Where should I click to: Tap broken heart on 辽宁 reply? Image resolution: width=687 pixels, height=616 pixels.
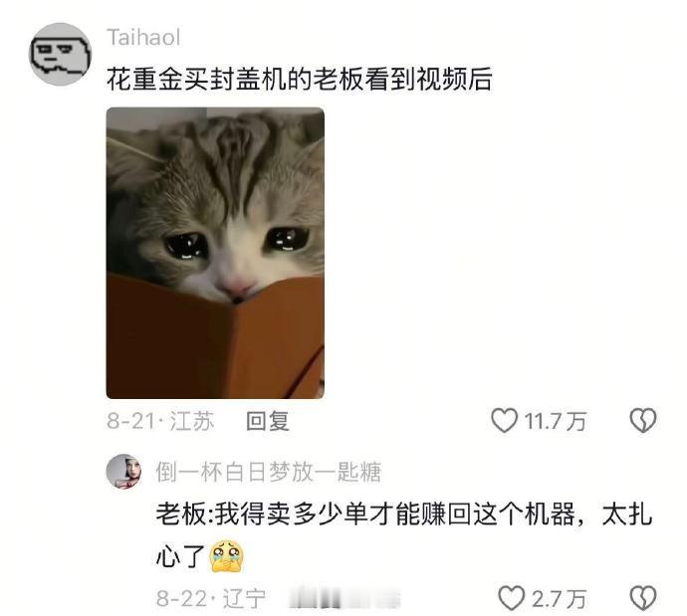coord(643,598)
